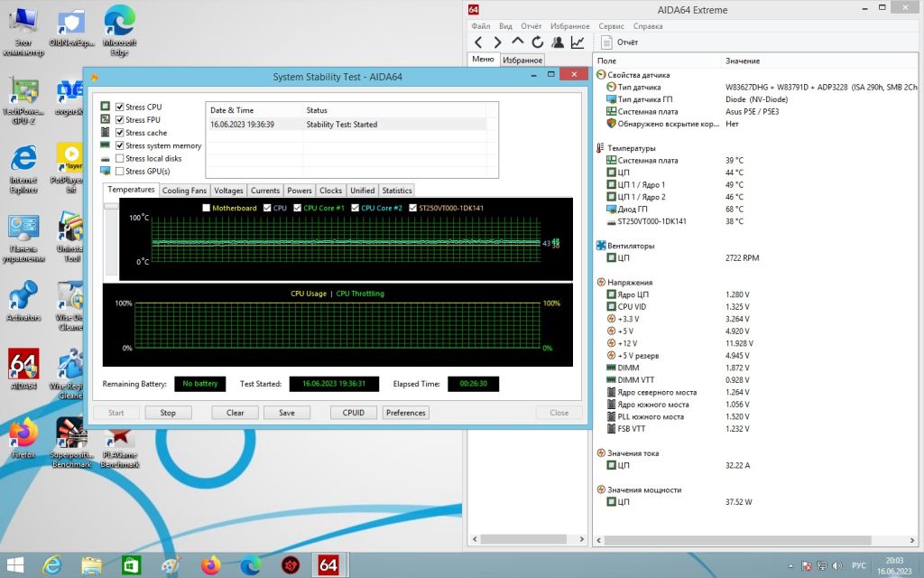Switch to the Cooling Fans tab
The width and height of the screenshot is (924, 578).
[184, 191]
